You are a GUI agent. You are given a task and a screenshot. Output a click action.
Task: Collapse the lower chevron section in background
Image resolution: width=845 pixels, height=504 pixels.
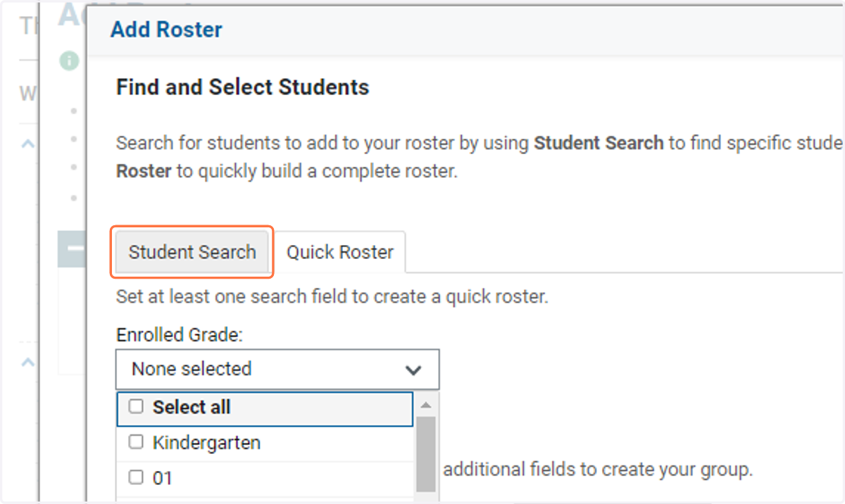point(27,363)
